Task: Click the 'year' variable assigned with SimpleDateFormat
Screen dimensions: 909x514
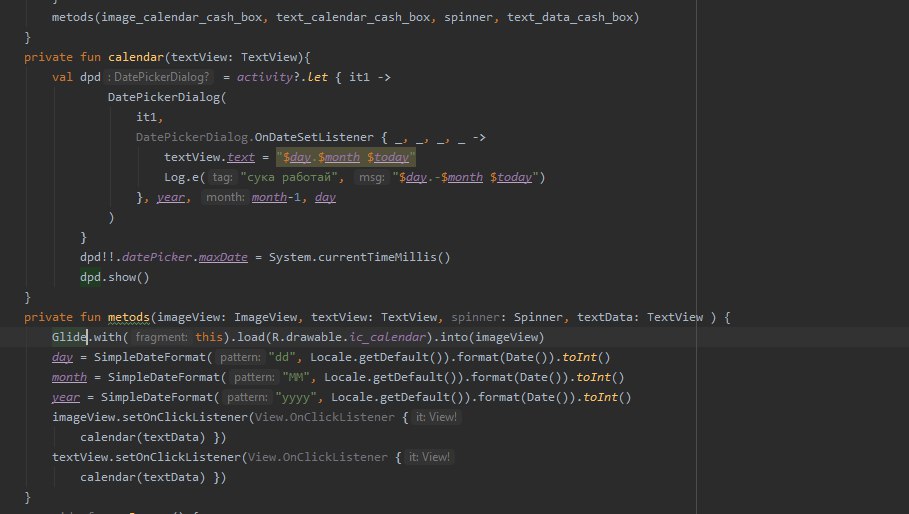Action: click(x=66, y=398)
